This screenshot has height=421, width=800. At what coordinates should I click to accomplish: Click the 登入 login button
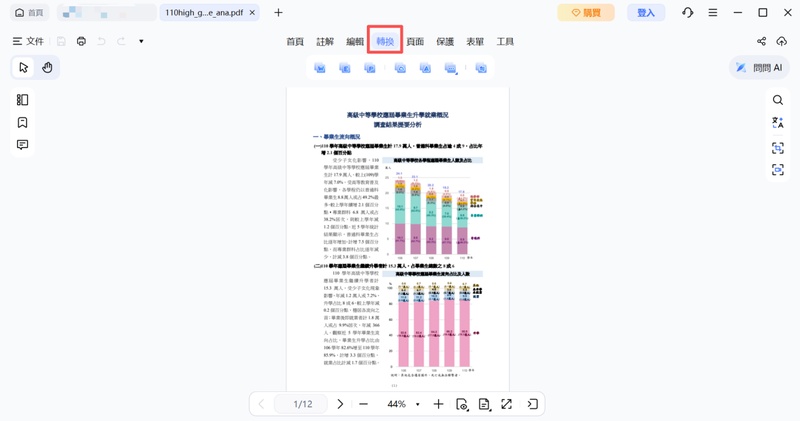click(x=646, y=13)
